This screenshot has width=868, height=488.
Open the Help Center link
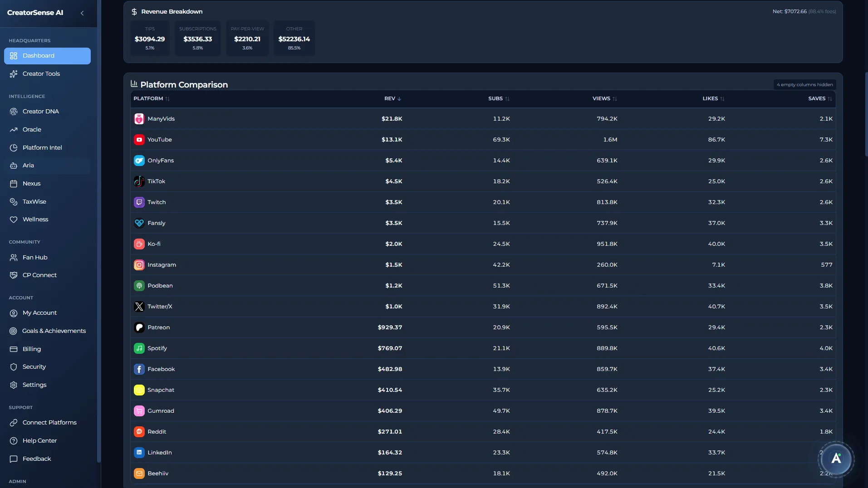(39, 440)
